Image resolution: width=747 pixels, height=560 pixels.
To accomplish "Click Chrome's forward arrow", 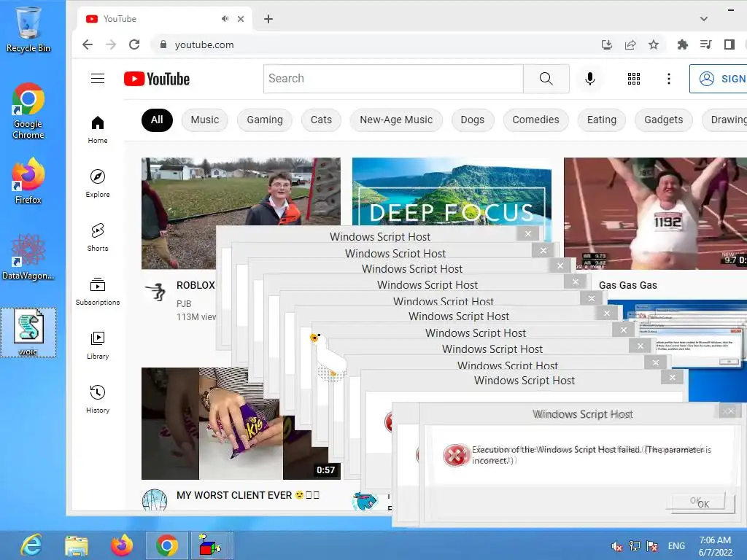I will pyautogui.click(x=111, y=44).
